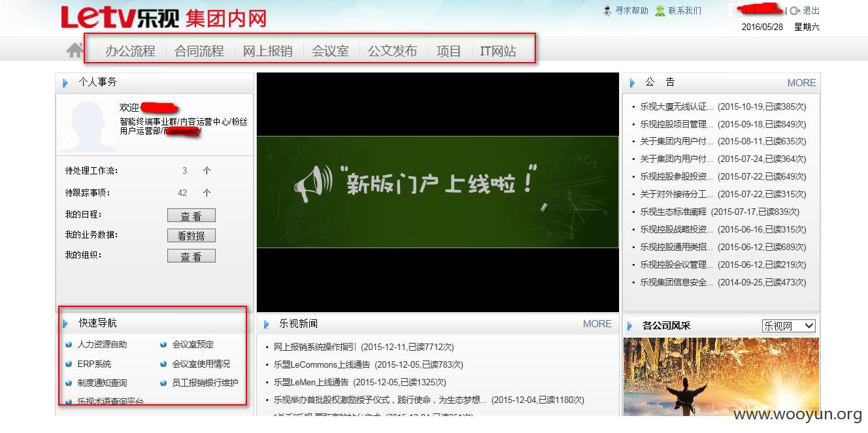This screenshot has height=433, width=868.
Task: Open the 项目 menu
Action: point(449,51)
